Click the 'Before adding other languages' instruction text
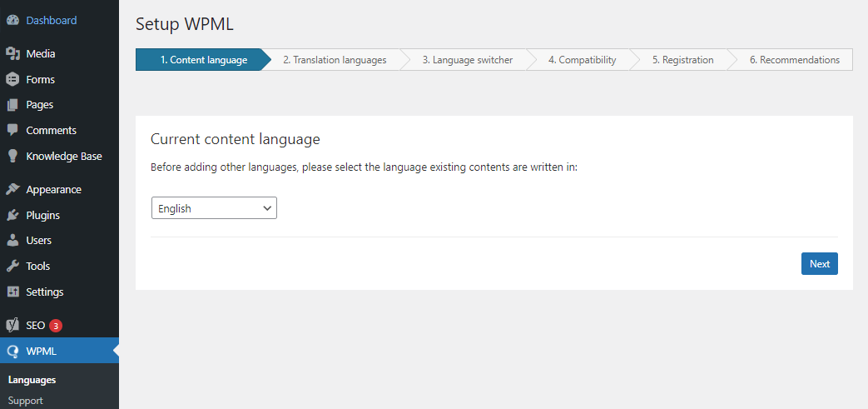 [x=364, y=167]
